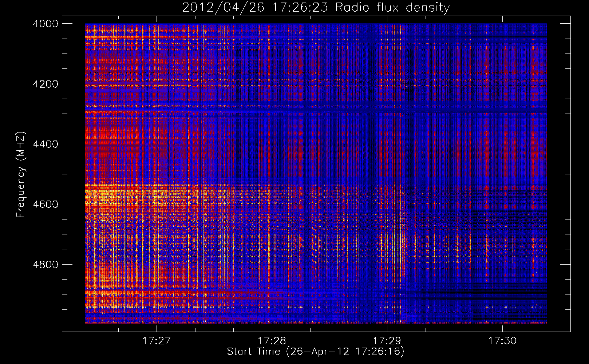Click the plot title '2012/04/26 17:26:23 Radio flux density'

[316, 8]
